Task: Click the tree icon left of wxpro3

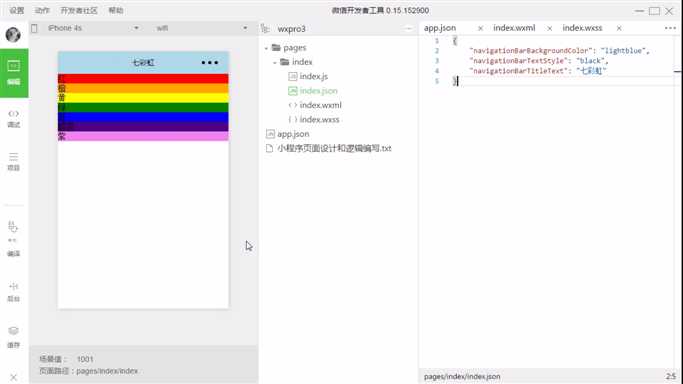Action: 265,29
